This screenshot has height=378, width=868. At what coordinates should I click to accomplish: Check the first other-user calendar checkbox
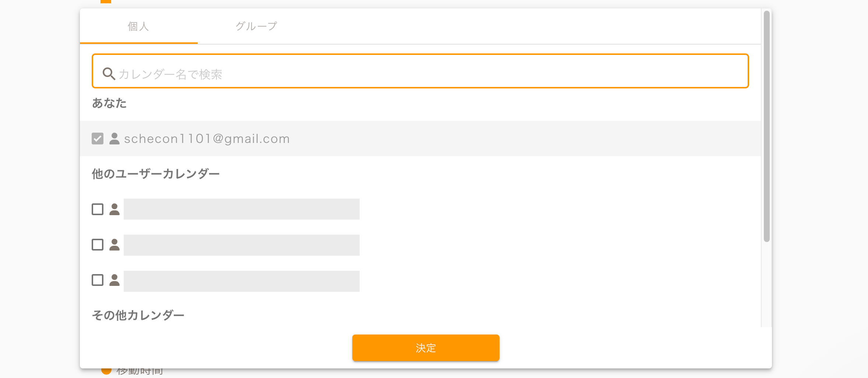point(98,209)
